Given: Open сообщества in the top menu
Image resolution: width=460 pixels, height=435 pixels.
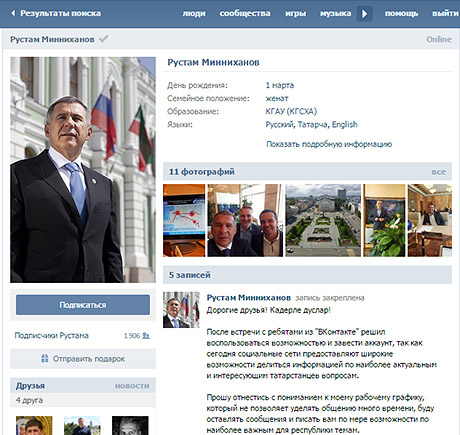Looking at the screenshot, I should click(245, 13).
